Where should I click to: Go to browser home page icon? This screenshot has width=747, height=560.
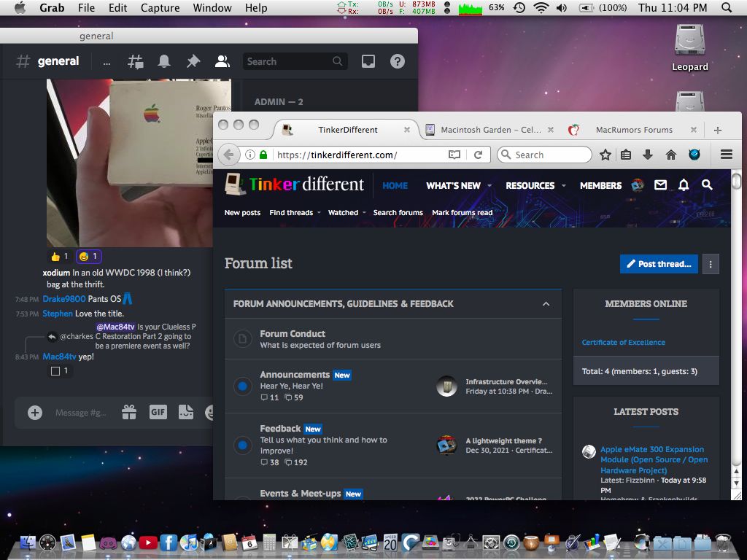click(x=671, y=155)
